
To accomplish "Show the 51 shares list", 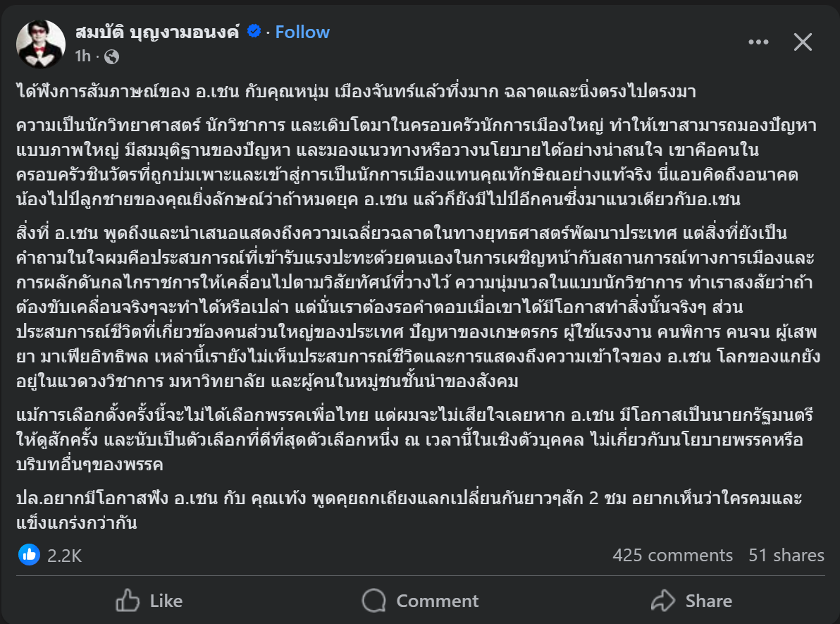I will pos(786,555).
